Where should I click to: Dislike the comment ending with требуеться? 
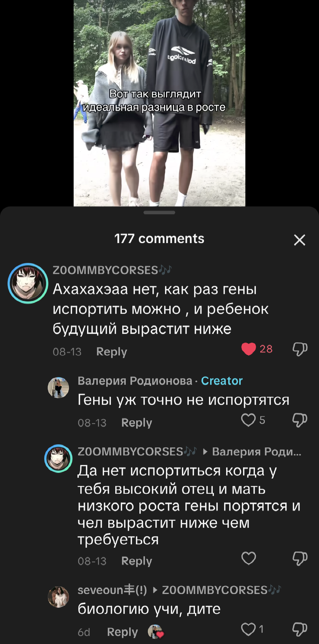[300, 558]
